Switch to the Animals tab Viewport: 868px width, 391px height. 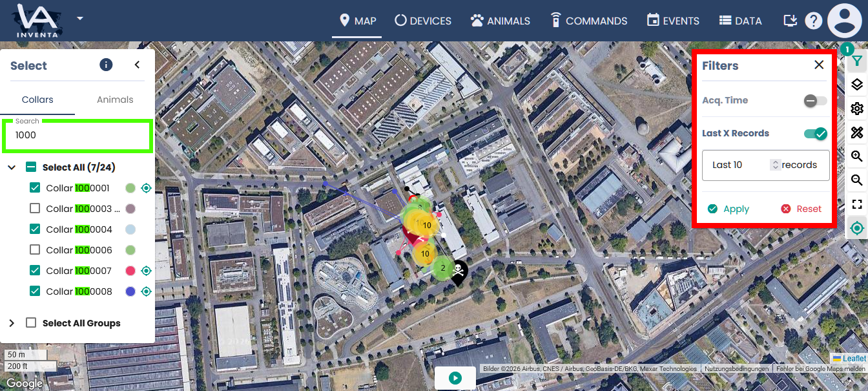(x=115, y=100)
